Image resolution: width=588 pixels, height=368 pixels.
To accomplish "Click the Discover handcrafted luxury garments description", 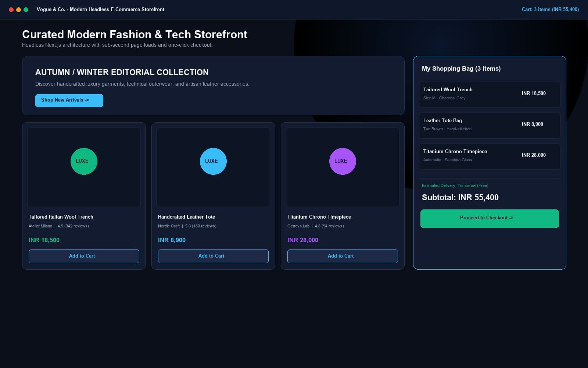I will point(142,84).
